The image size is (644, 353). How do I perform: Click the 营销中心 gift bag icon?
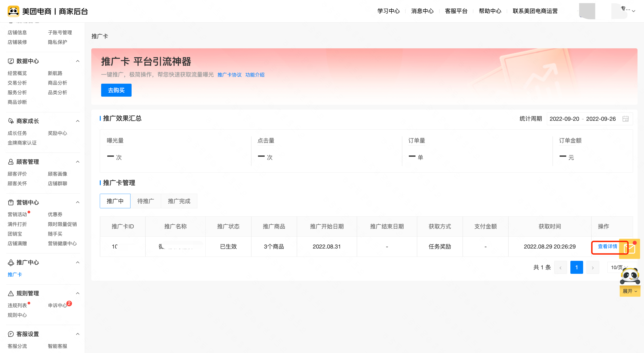pyautogui.click(x=11, y=202)
